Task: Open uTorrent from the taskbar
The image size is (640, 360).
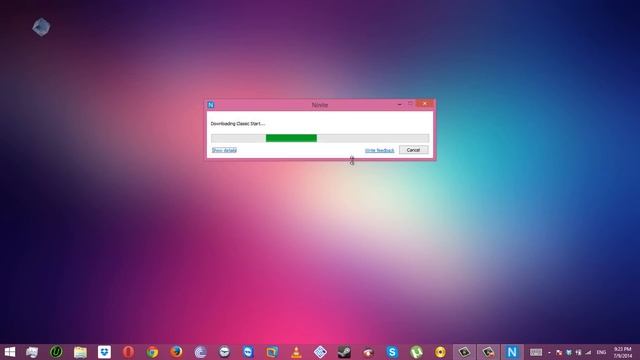Action: coord(416,352)
